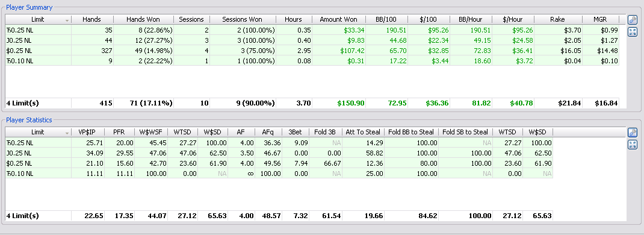Screen dimensions: 644x235
Task: Sort by the Sessions Won column header
Action: coord(243,19)
